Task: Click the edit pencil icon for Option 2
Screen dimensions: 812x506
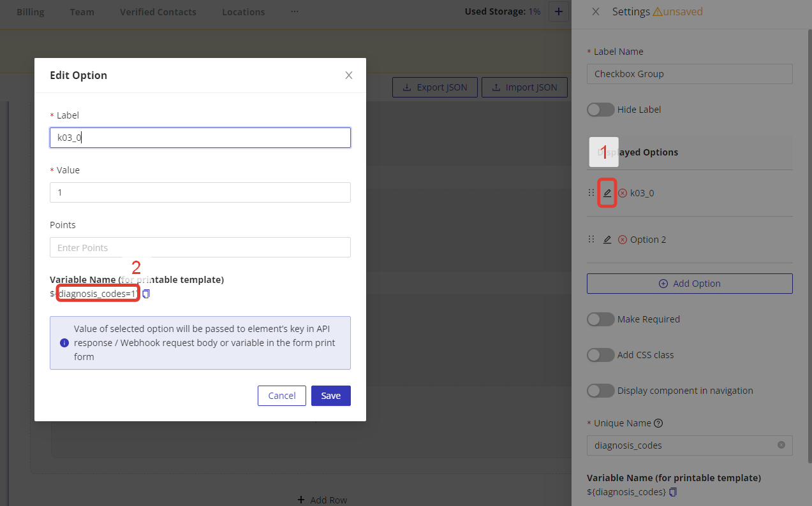Action: pos(607,240)
